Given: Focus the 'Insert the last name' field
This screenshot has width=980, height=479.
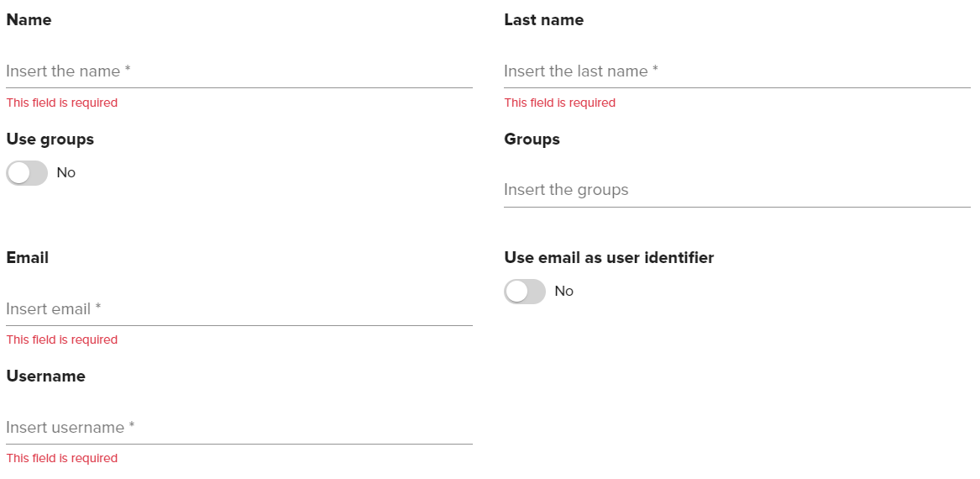Looking at the screenshot, I should [x=736, y=71].
